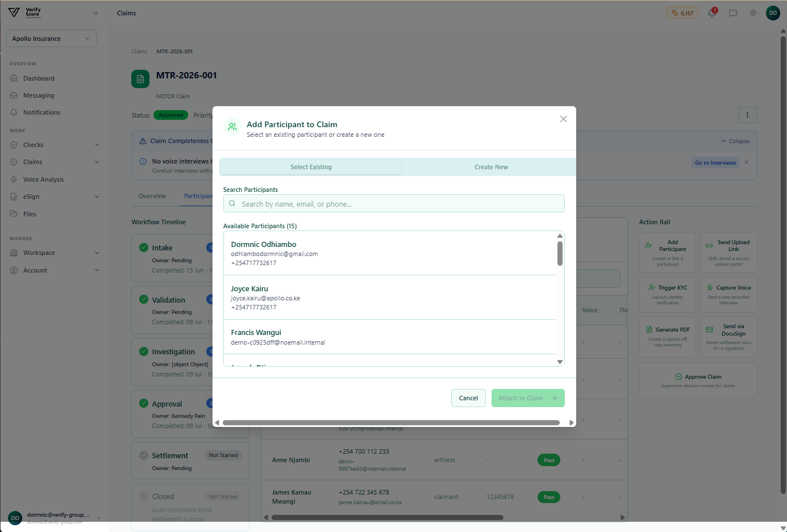Click Dashboard home icon in sidebar

tap(14, 78)
